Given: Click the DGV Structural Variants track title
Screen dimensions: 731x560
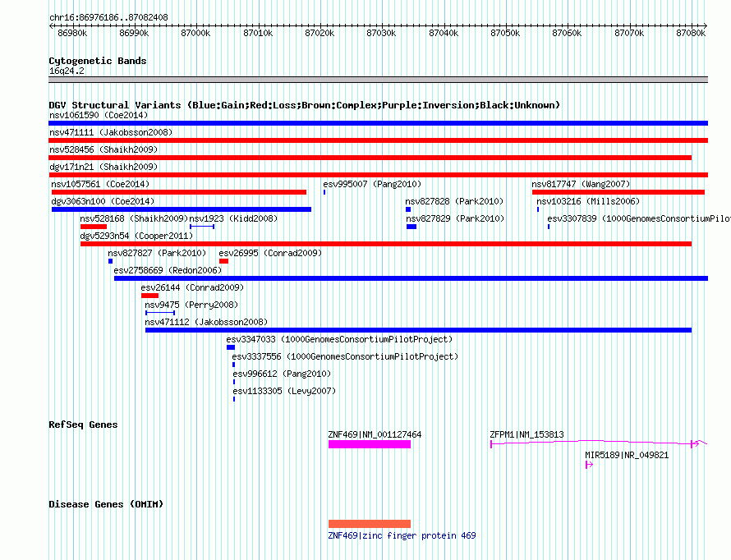Looking at the screenshot, I should [305, 105].
